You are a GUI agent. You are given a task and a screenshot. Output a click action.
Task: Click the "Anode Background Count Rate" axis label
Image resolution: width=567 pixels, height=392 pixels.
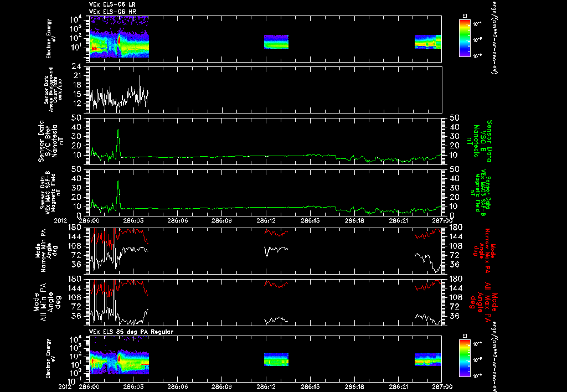tap(53, 90)
